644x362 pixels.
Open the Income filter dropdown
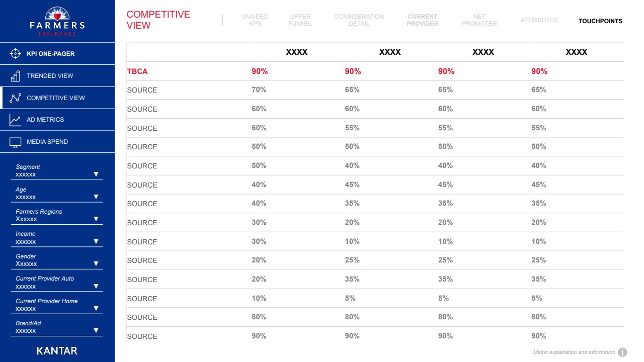(96, 241)
